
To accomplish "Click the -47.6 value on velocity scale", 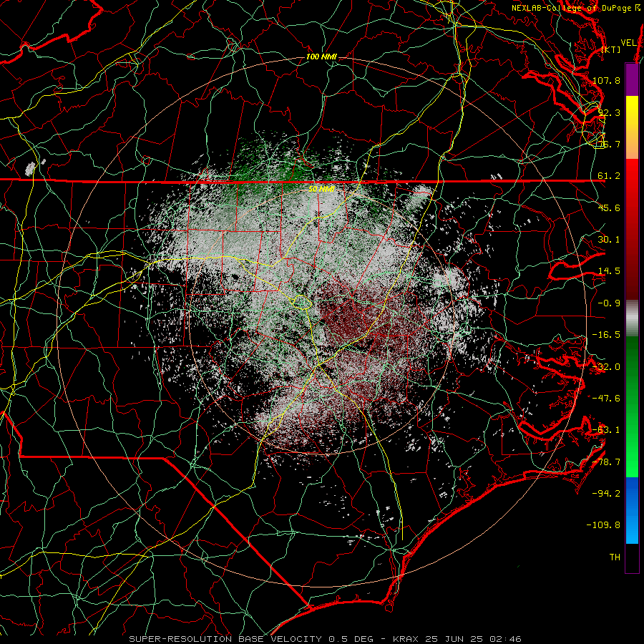I will tap(606, 399).
